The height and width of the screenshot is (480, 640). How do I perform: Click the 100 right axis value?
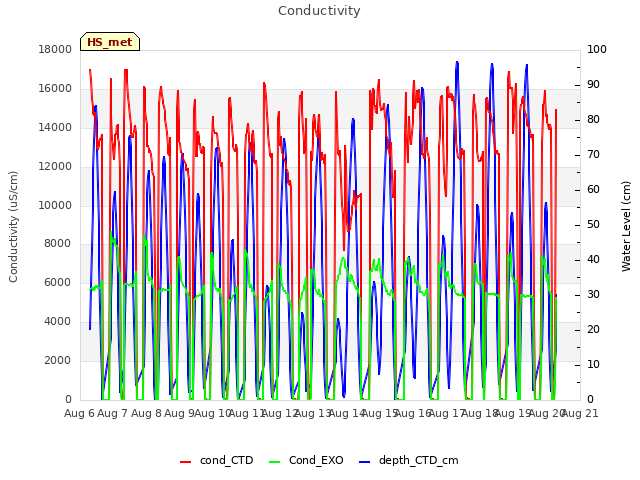(597, 49)
